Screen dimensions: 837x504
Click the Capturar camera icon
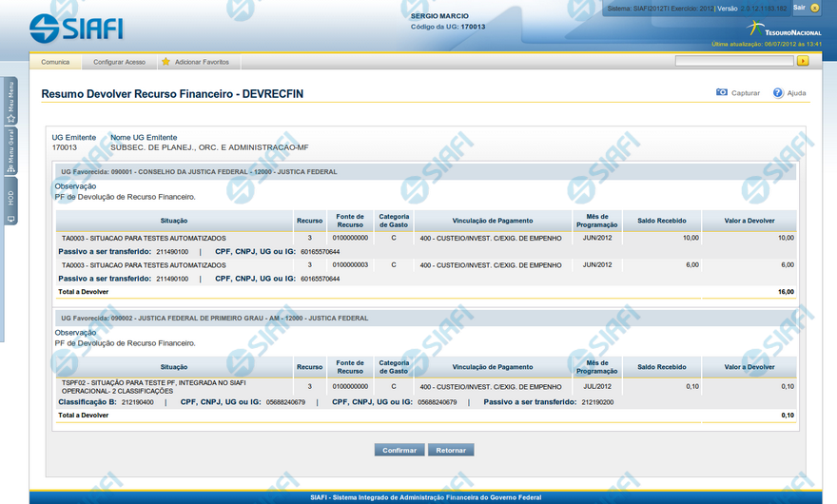[x=722, y=93]
